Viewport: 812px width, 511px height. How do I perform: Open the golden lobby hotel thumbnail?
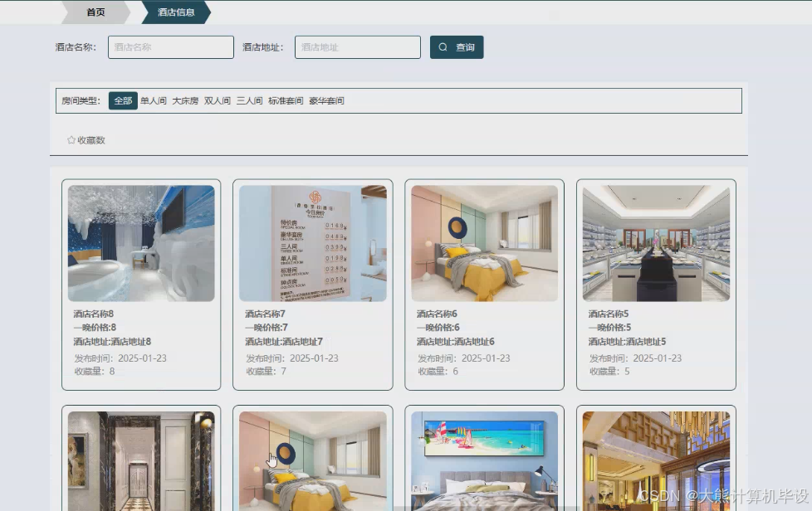click(x=656, y=461)
